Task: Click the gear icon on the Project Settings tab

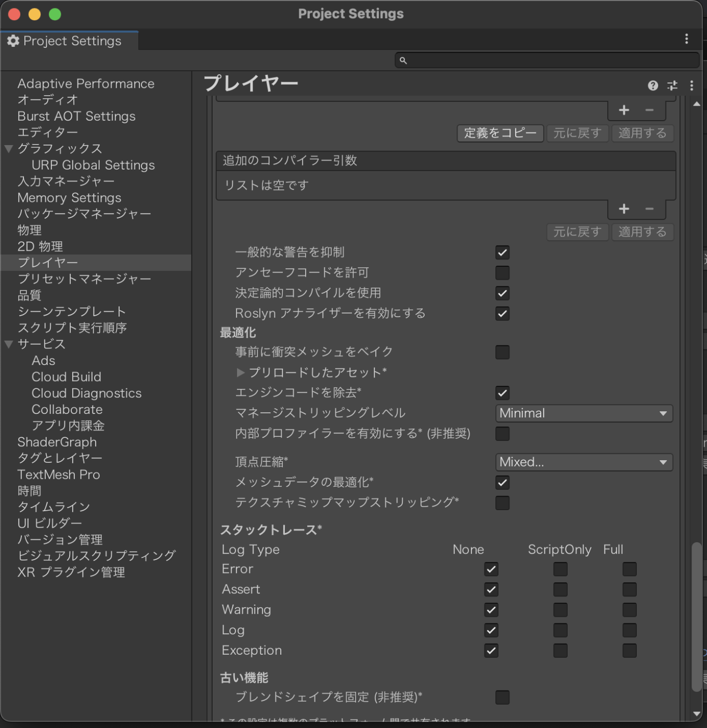Action: (14, 41)
